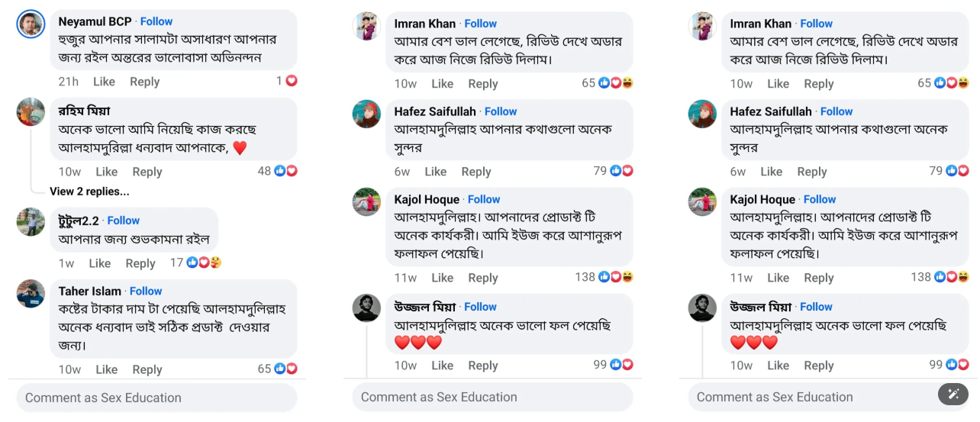The image size is (980, 422).
Task: Like Neyamul BCP's comment
Action: (104, 82)
